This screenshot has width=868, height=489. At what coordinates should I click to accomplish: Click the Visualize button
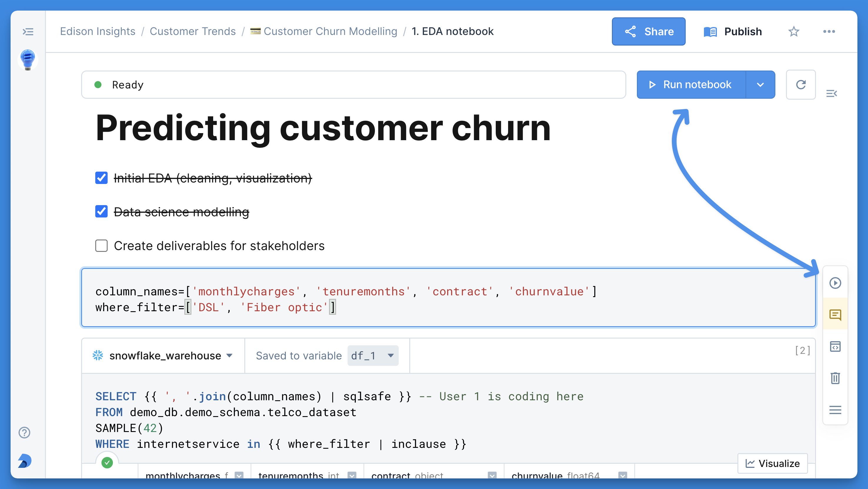772,463
